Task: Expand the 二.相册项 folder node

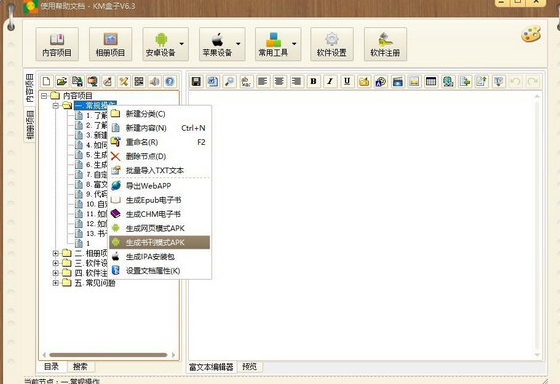Action: coord(55,253)
